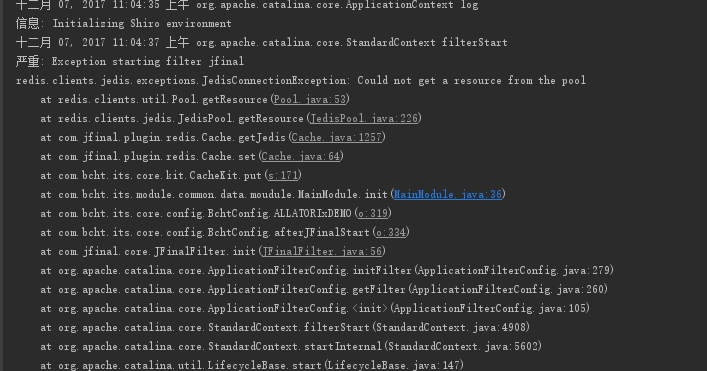Select the 'Exception starting filter jfinal' line
This screenshot has width=707, height=371.
(x=130, y=61)
